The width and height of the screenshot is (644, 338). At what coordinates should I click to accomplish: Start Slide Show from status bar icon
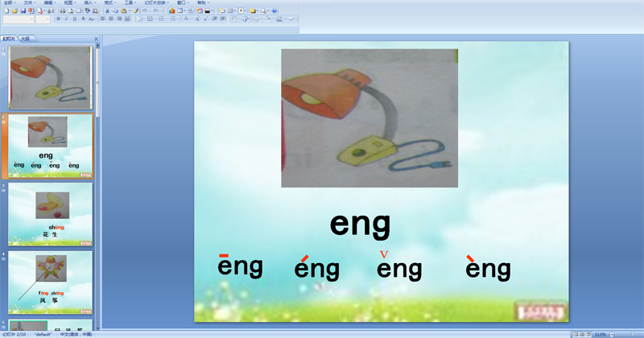[589, 335]
